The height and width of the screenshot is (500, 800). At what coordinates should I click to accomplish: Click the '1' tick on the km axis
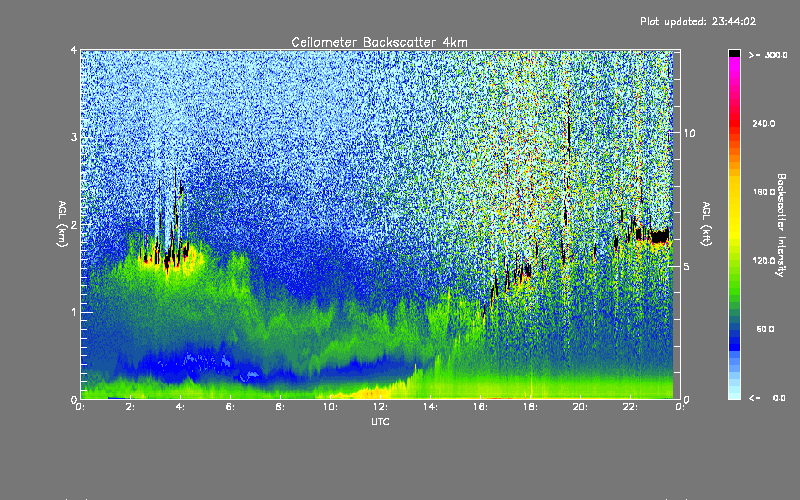coord(74,312)
